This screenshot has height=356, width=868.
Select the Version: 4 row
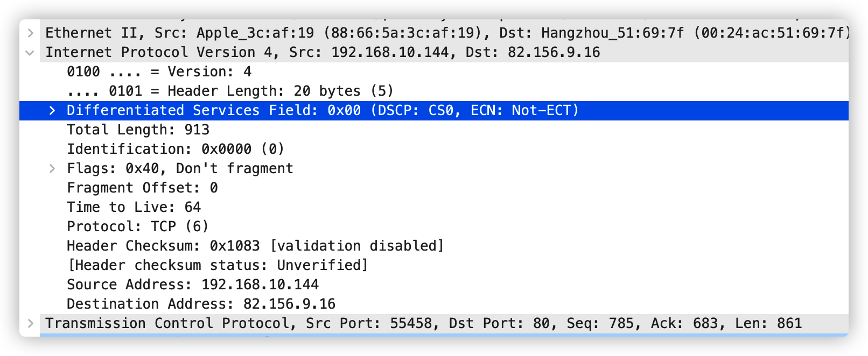click(159, 72)
